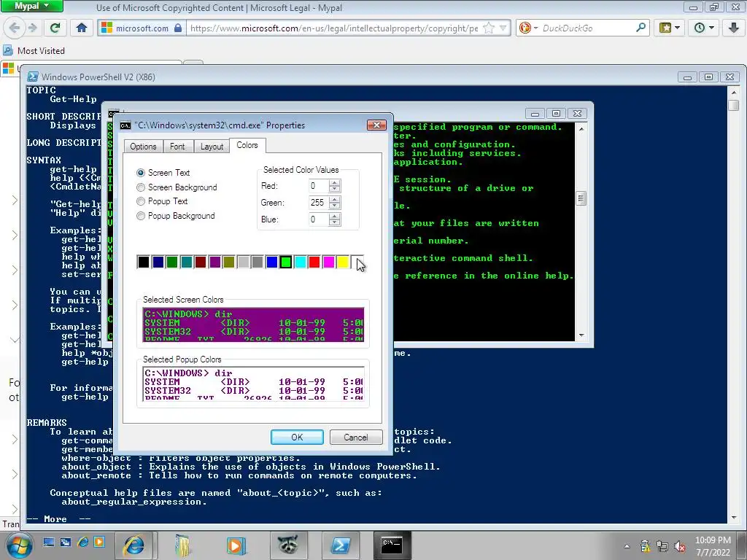Click the Show Desktop quick launch icon
Viewport: 747px width, 560px height.
(49, 542)
